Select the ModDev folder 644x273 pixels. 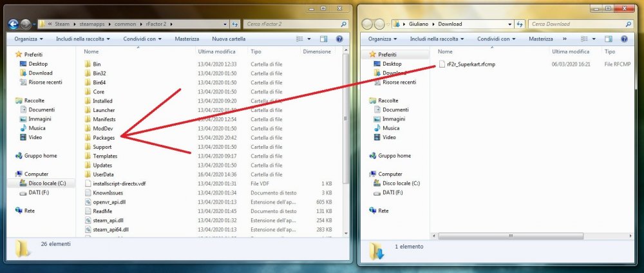102,129
